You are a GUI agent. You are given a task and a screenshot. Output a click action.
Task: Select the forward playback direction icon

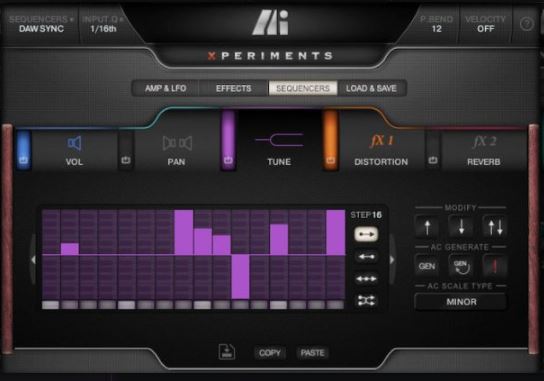coord(366,234)
